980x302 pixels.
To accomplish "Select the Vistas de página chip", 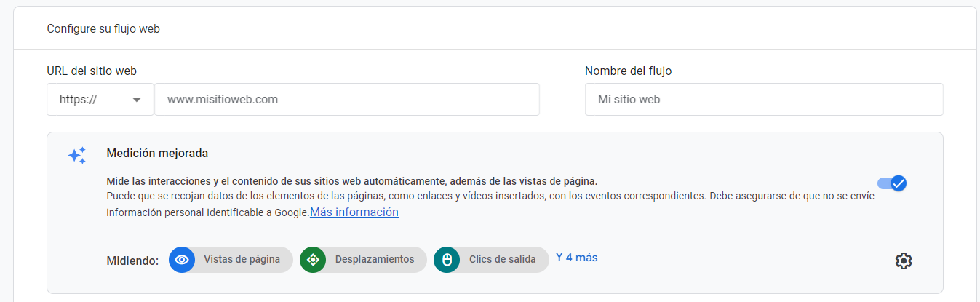I will [231, 260].
